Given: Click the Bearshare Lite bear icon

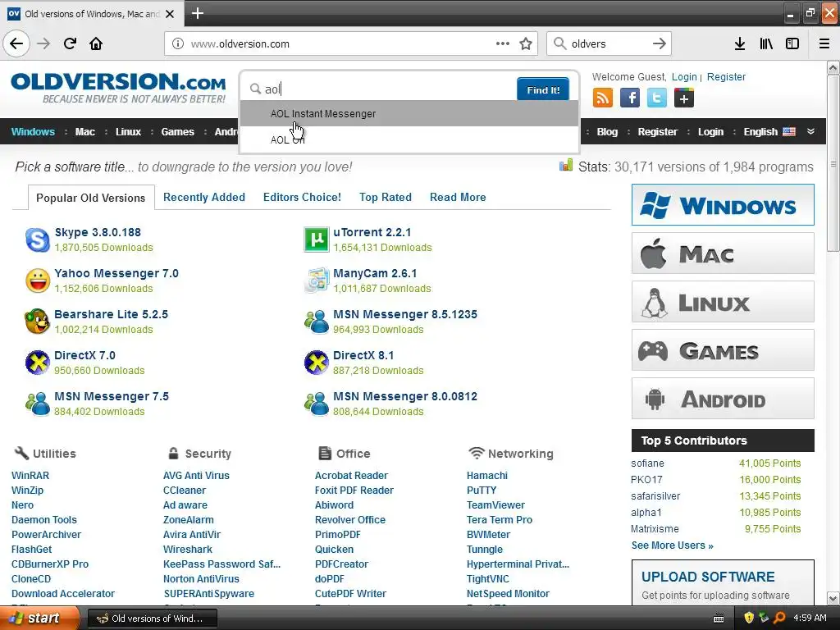Looking at the screenshot, I should [37, 322].
